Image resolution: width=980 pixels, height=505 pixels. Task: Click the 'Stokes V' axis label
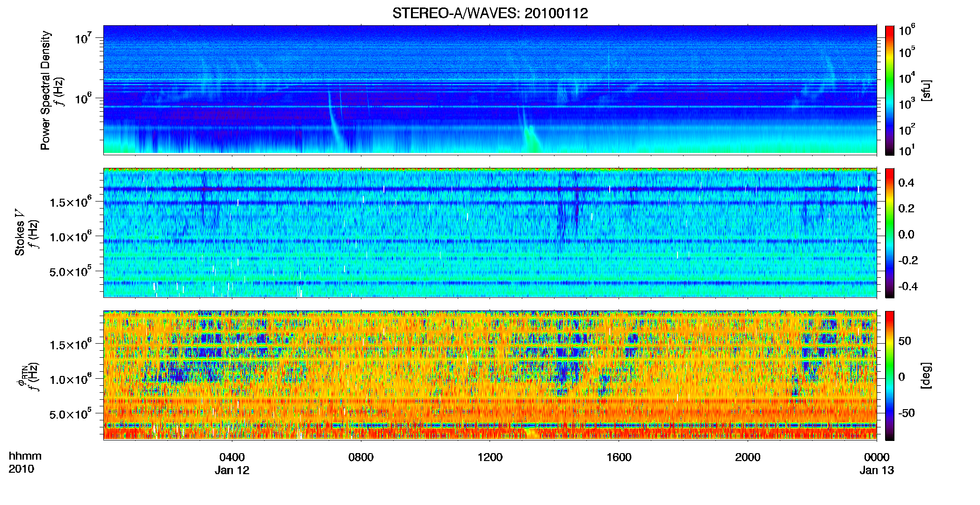coord(20,232)
